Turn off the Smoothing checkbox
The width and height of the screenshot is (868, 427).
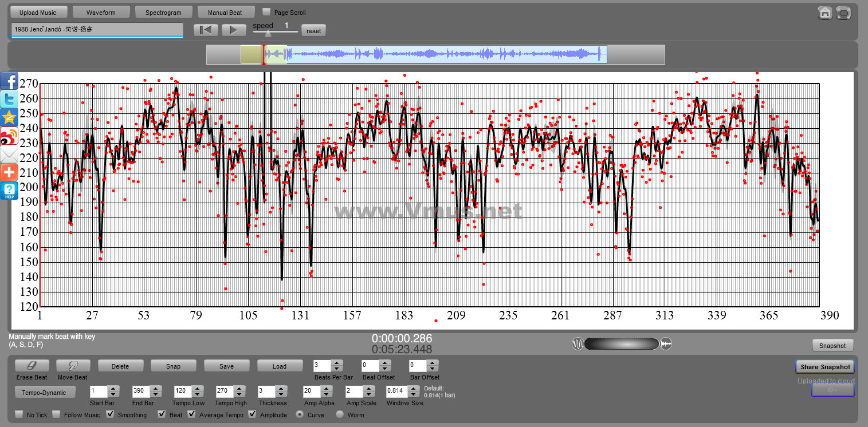[111, 414]
